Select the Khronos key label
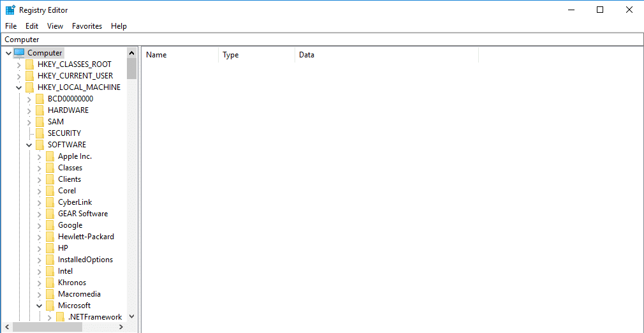This screenshot has width=644, height=333. pyautogui.click(x=72, y=283)
